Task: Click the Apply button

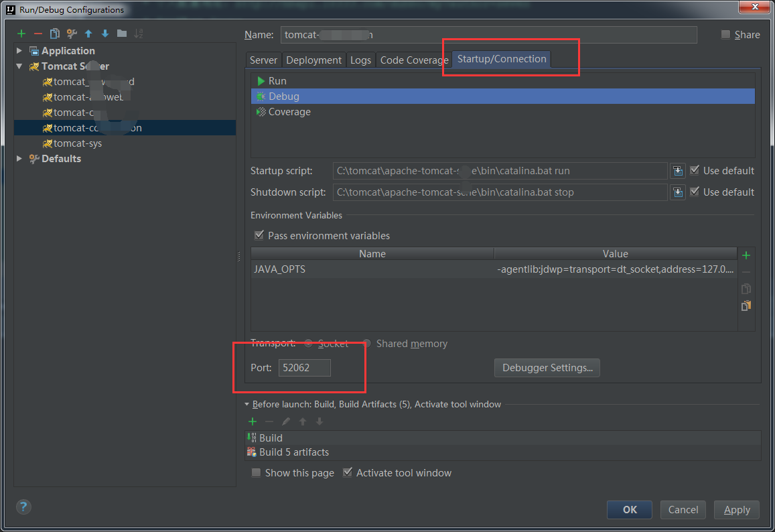Action: click(x=736, y=510)
